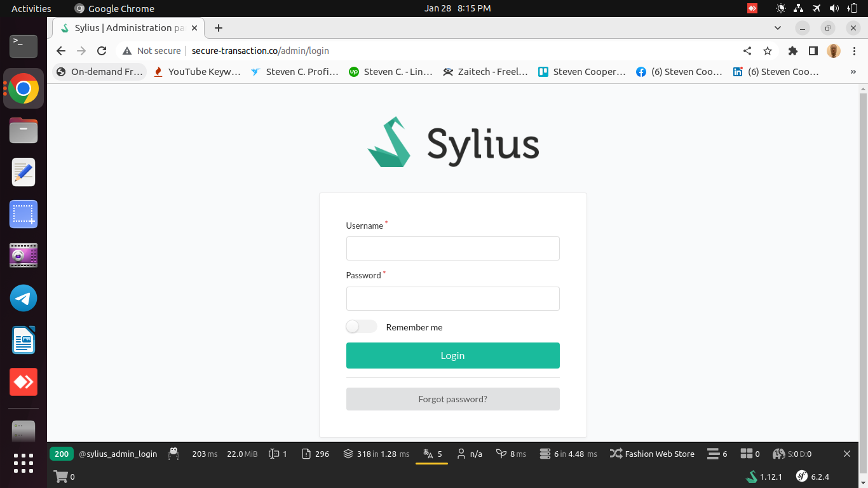
Task: Open the tab search dropdown arrow
Action: [777, 28]
